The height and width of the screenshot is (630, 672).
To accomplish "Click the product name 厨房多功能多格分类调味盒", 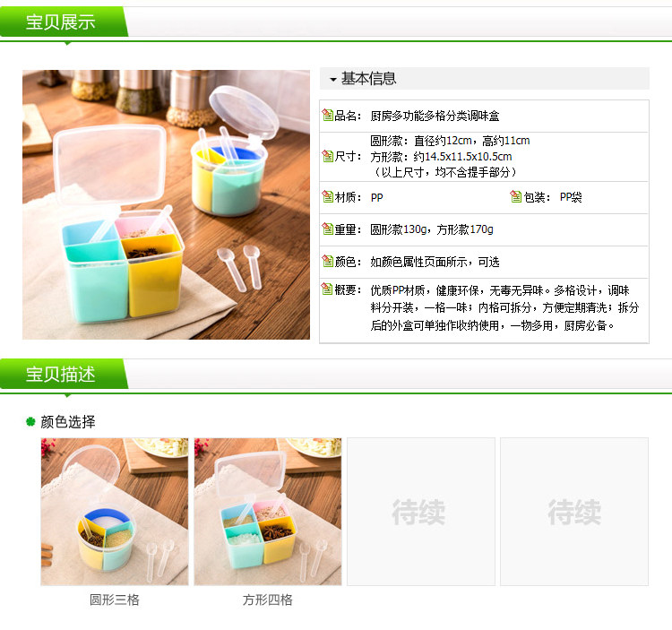I will [435, 116].
